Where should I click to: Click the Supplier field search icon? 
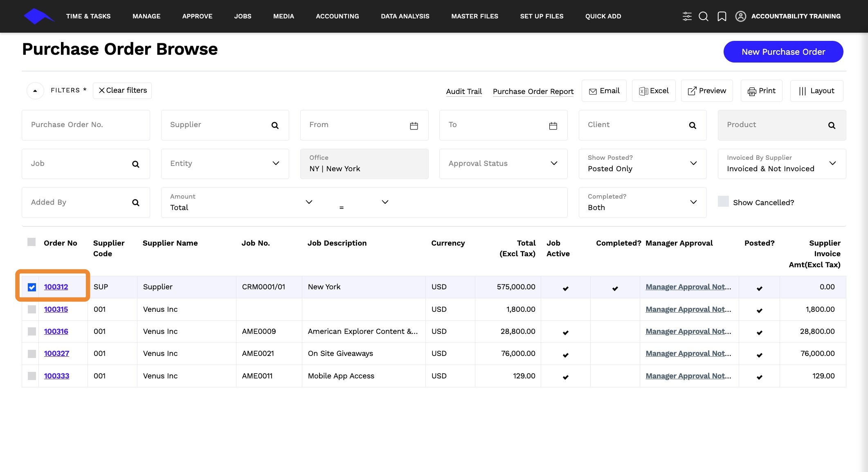coord(275,125)
